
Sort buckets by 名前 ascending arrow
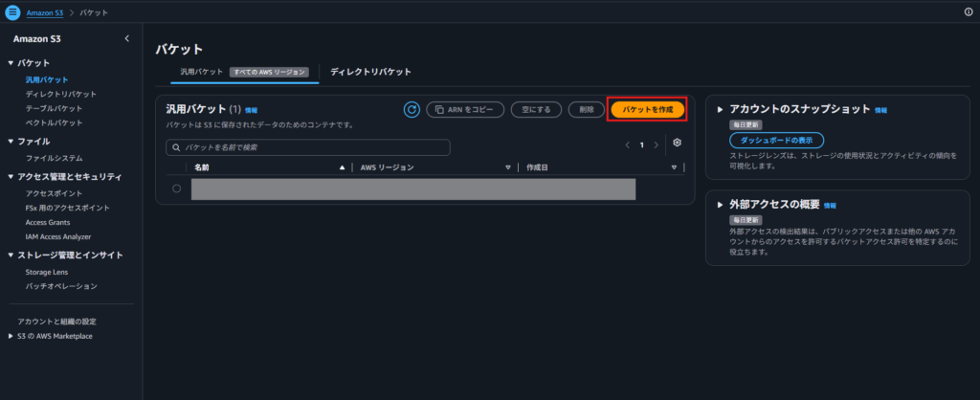[x=342, y=167]
